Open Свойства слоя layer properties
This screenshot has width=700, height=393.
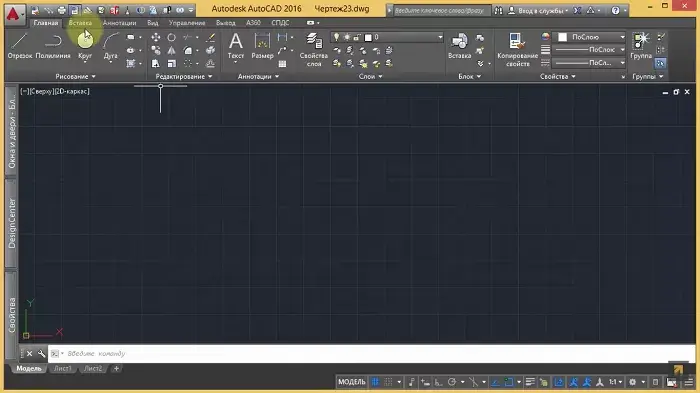coord(313,49)
